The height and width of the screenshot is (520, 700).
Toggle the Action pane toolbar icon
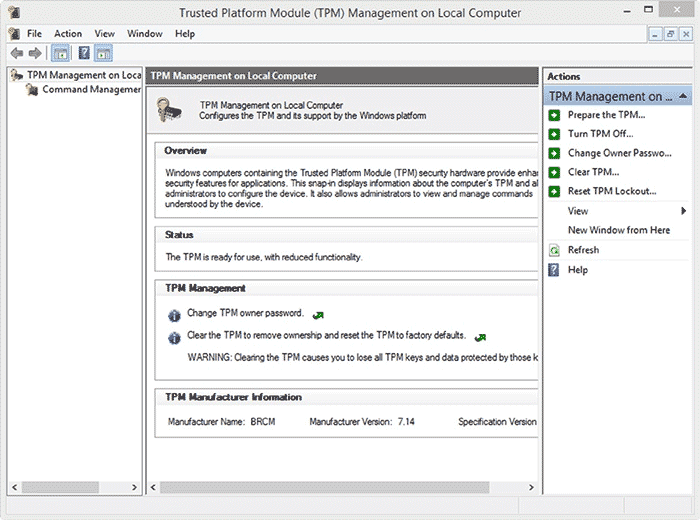104,53
